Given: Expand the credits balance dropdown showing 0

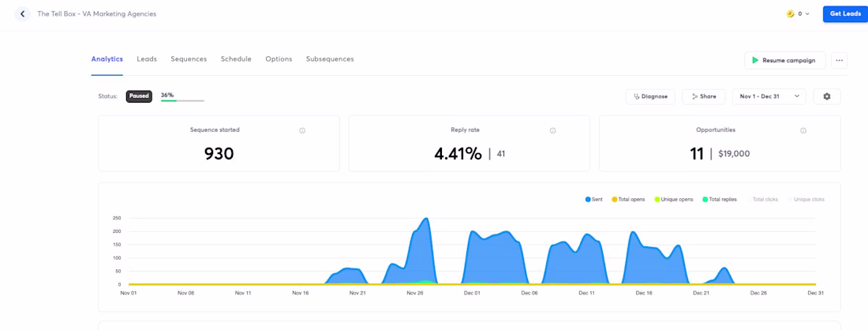Looking at the screenshot, I should click(798, 14).
